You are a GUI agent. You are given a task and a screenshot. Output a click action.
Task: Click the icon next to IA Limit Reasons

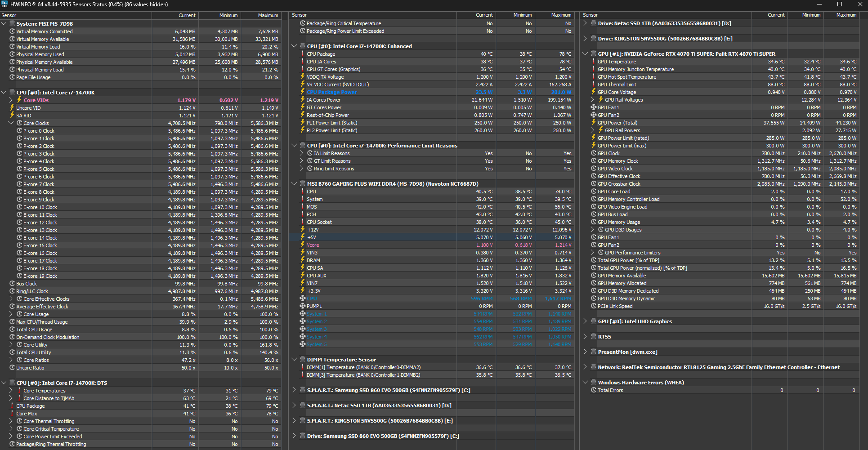pos(310,153)
